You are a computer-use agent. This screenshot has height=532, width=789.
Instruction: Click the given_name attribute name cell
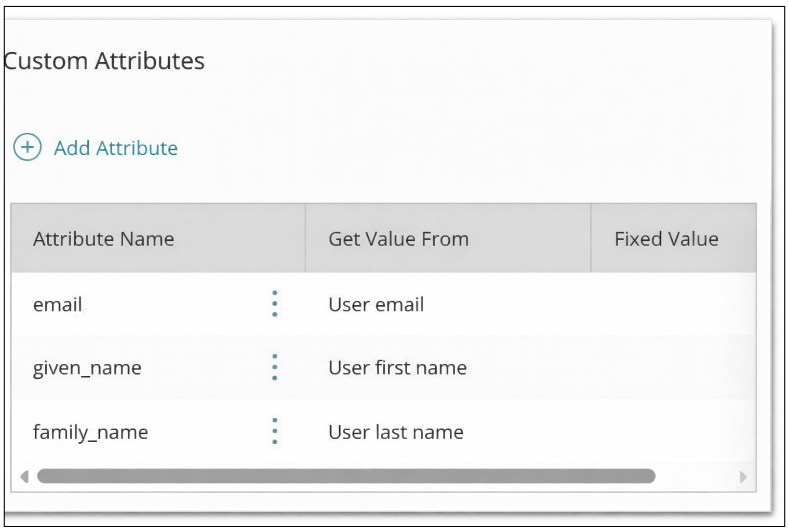click(158, 367)
